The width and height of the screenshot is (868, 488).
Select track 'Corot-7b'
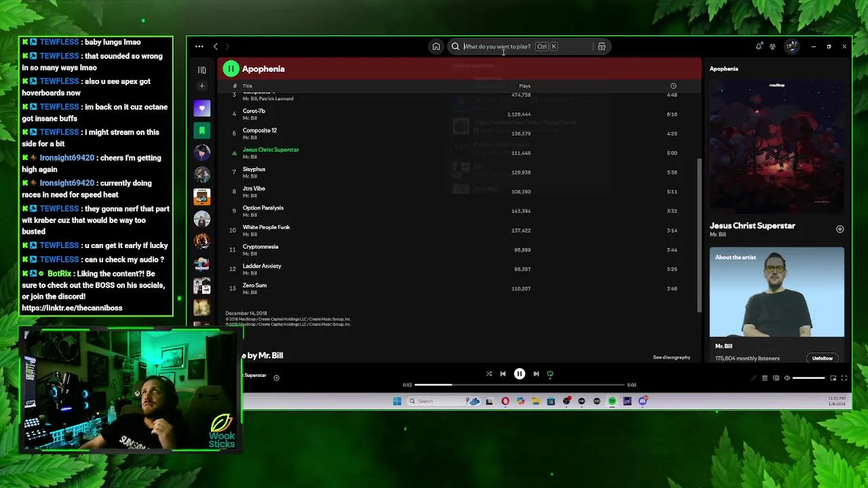[460, 114]
